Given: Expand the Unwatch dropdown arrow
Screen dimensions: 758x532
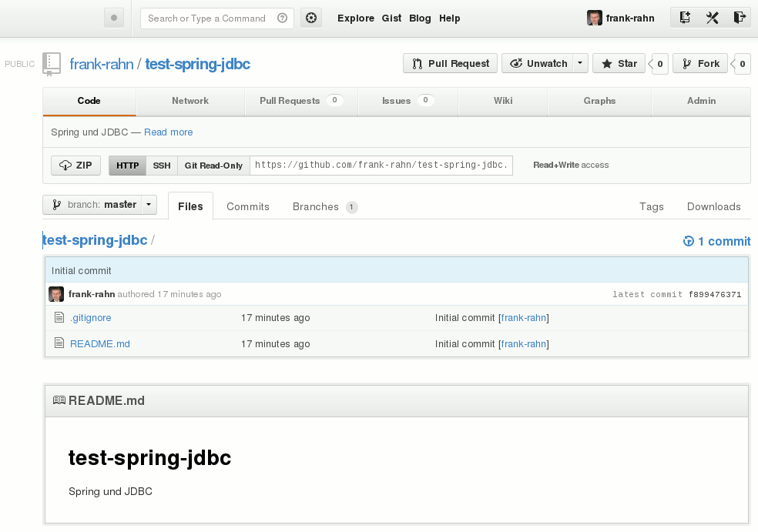Looking at the screenshot, I should (x=580, y=63).
